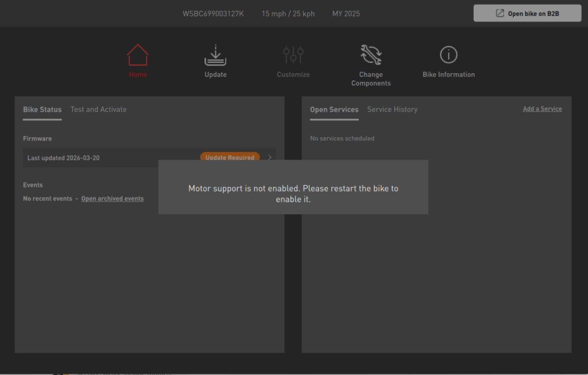Click the No services scheduled text
Viewport: 588px width, 375px height.
(x=342, y=138)
